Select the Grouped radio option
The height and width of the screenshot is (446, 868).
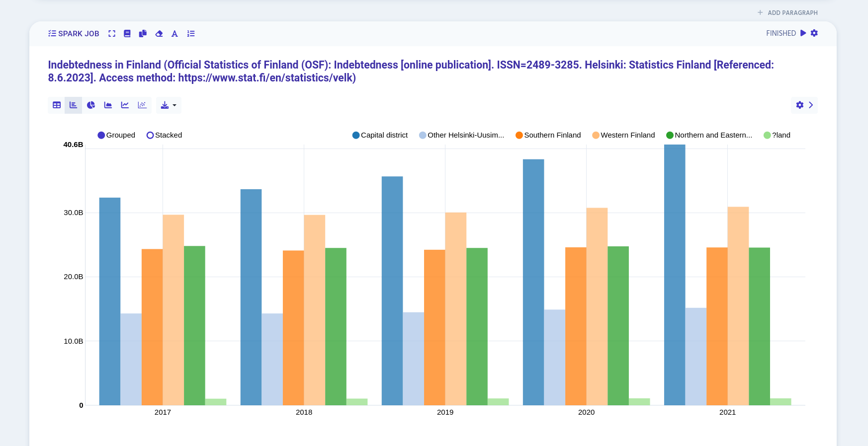point(116,135)
